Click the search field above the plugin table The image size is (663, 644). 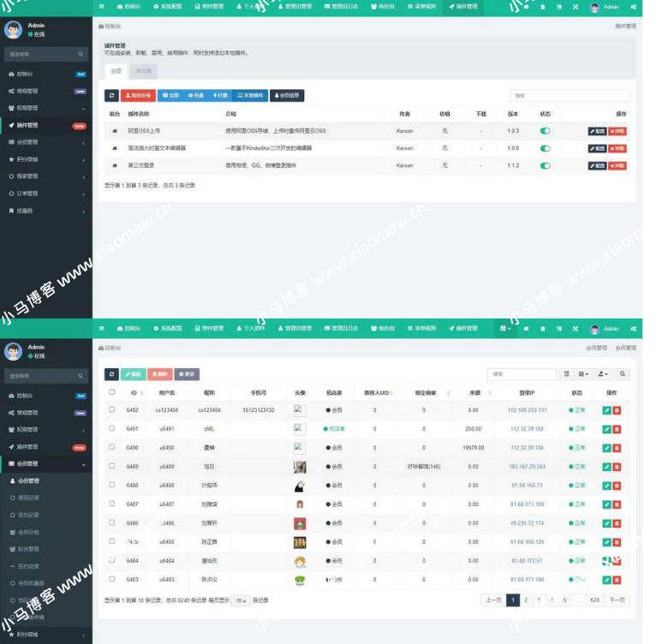[569, 96]
